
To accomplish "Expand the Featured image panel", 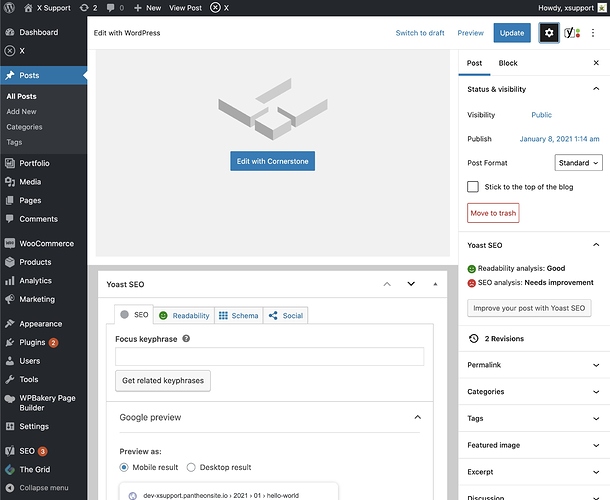I will click(x=534, y=445).
